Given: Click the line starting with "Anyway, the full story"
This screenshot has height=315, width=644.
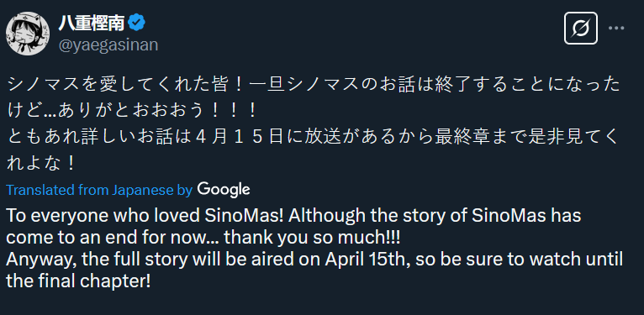Looking at the screenshot, I should point(314,260).
